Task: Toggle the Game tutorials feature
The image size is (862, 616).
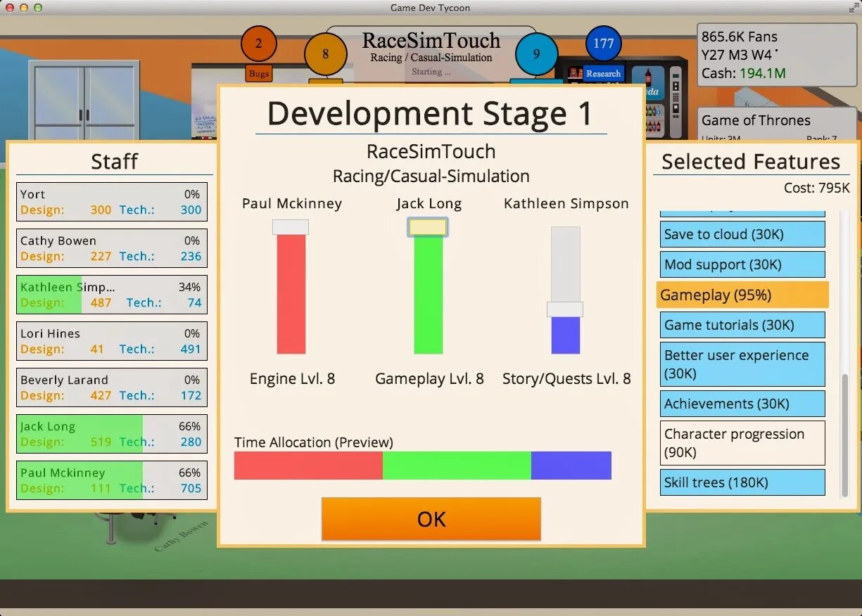Action: [742, 325]
